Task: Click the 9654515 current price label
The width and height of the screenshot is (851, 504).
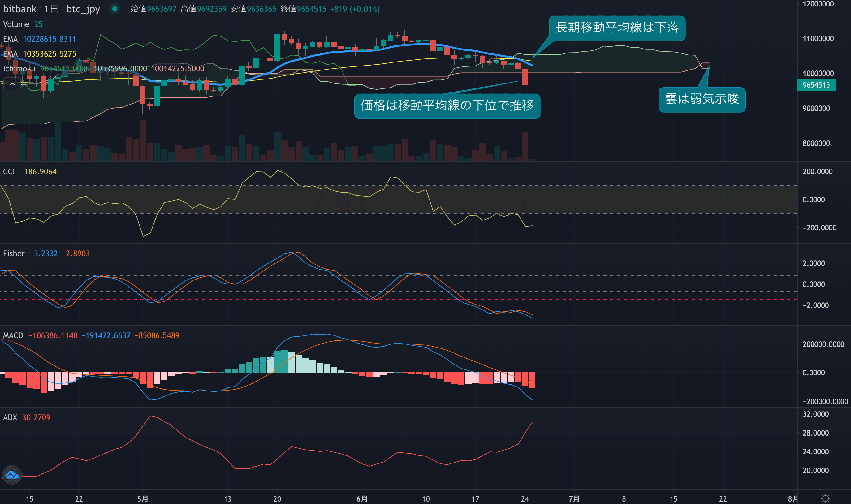Action: click(816, 85)
